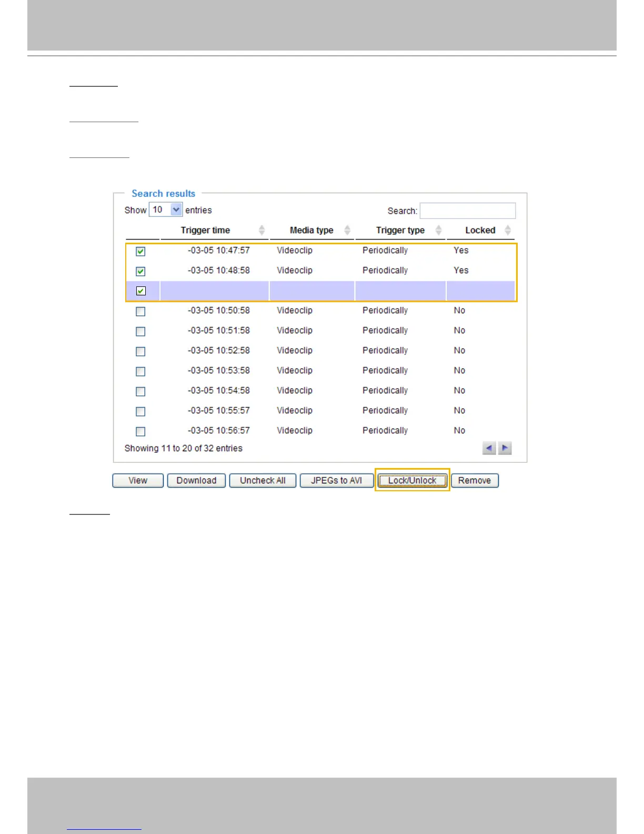Screen dimensions: 644x834
Task: Click the Remove button
Action: coord(475,480)
